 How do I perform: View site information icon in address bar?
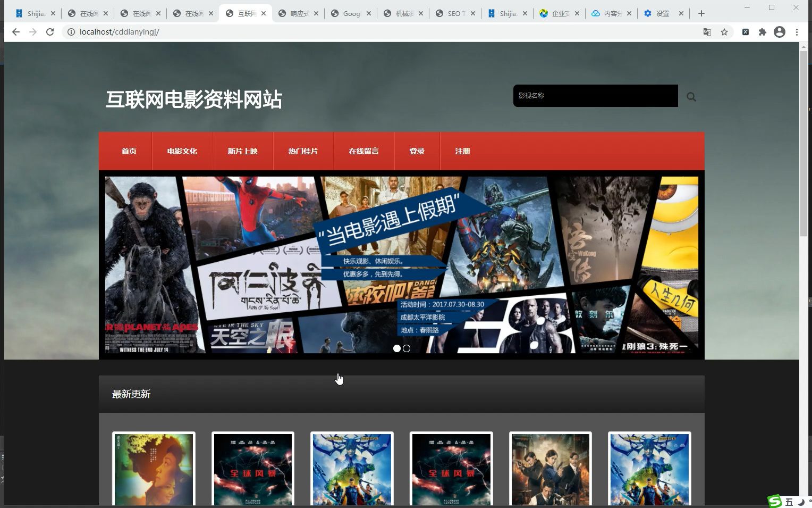click(71, 32)
